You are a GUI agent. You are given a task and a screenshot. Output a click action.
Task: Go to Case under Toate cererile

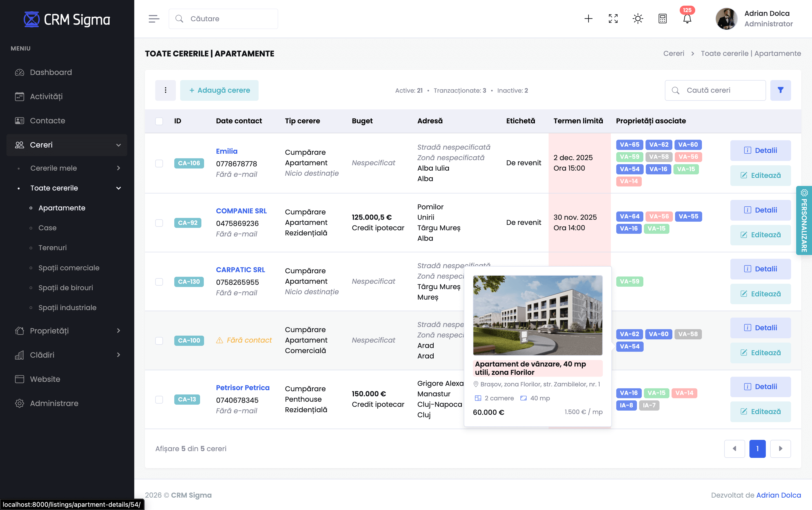[47, 228]
